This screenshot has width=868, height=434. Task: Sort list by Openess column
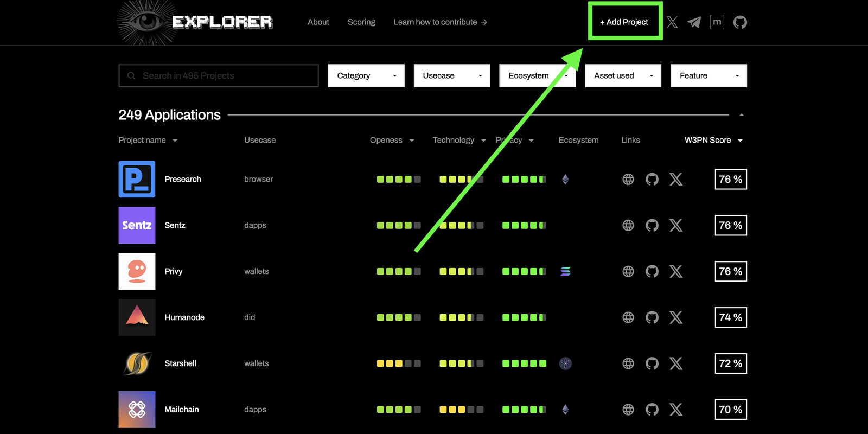pos(392,140)
